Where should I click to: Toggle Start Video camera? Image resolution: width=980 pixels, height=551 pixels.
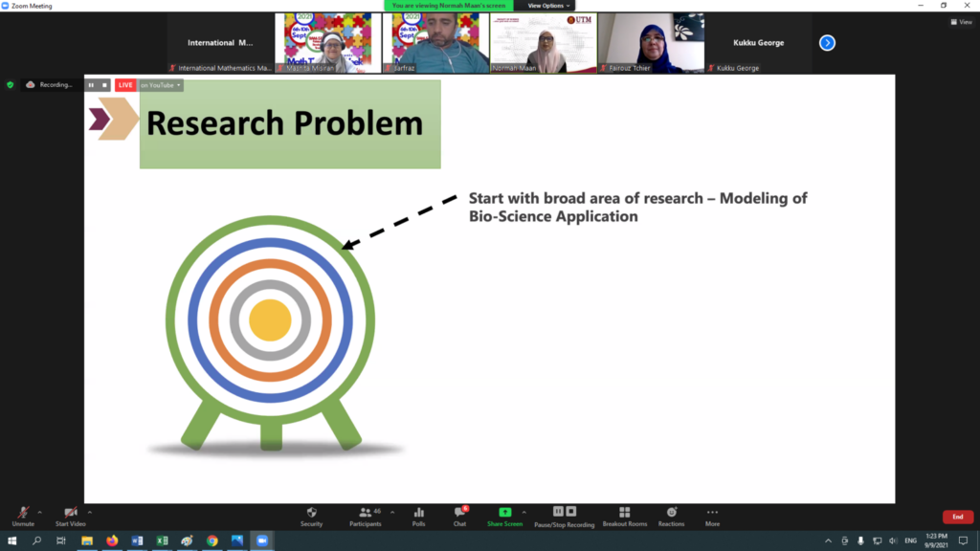pyautogui.click(x=71, y=516)
